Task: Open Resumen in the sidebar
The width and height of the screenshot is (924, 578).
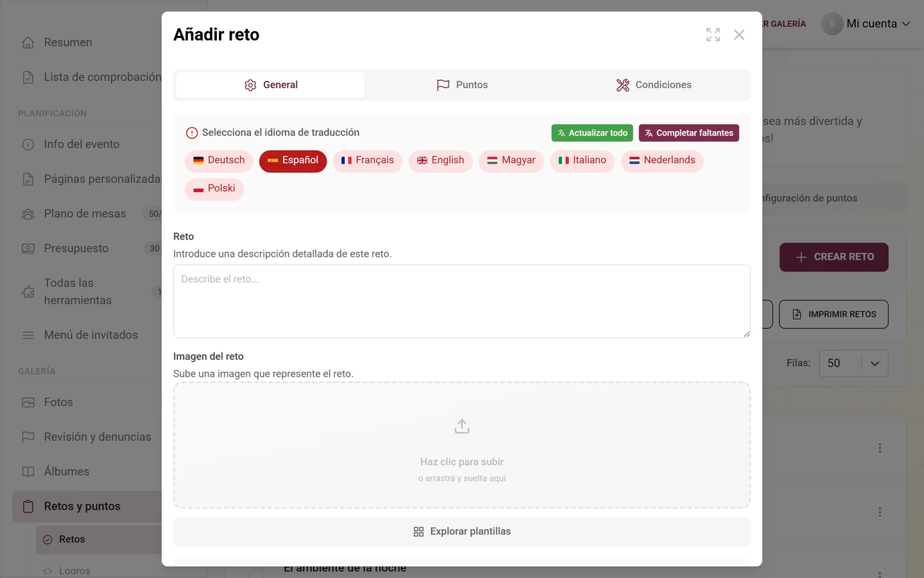Action: (68, 42)
